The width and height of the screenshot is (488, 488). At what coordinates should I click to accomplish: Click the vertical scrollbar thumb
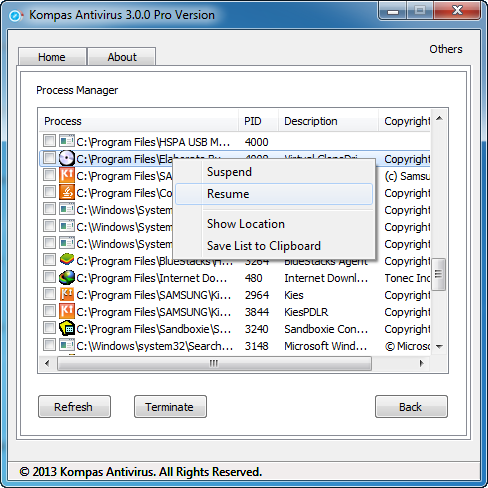tap(439, 274)
